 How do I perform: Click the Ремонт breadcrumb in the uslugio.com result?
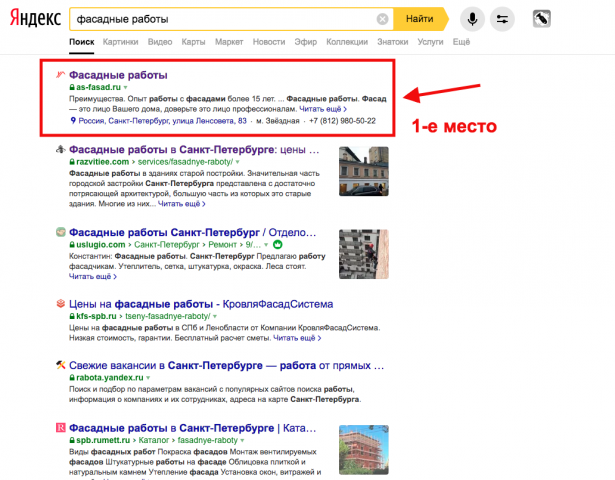tap(222, 244)
